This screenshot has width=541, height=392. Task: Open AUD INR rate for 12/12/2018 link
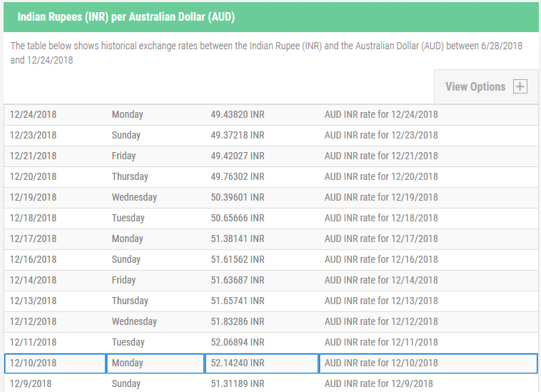[381, 321]
